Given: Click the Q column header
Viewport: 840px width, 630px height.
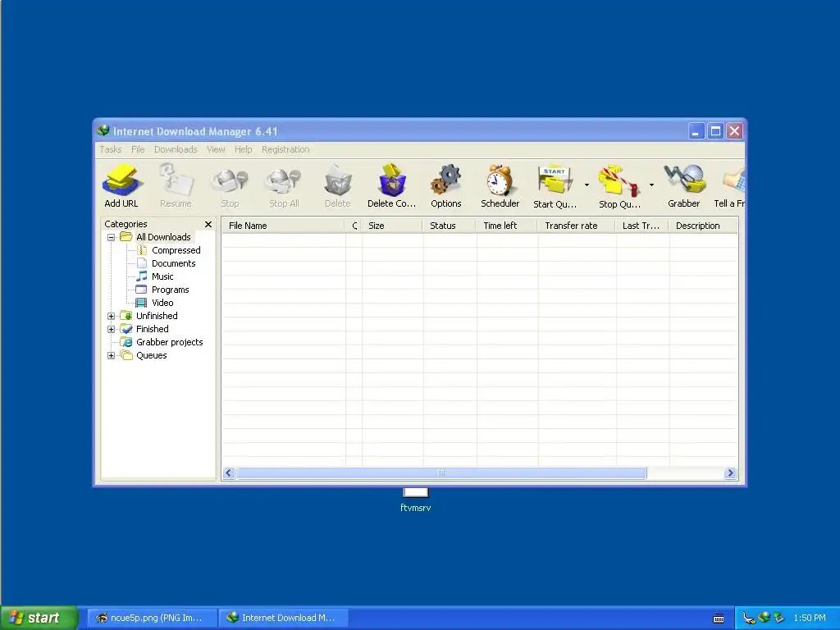Looking at the screenshot, I should (x=354, y=226).
